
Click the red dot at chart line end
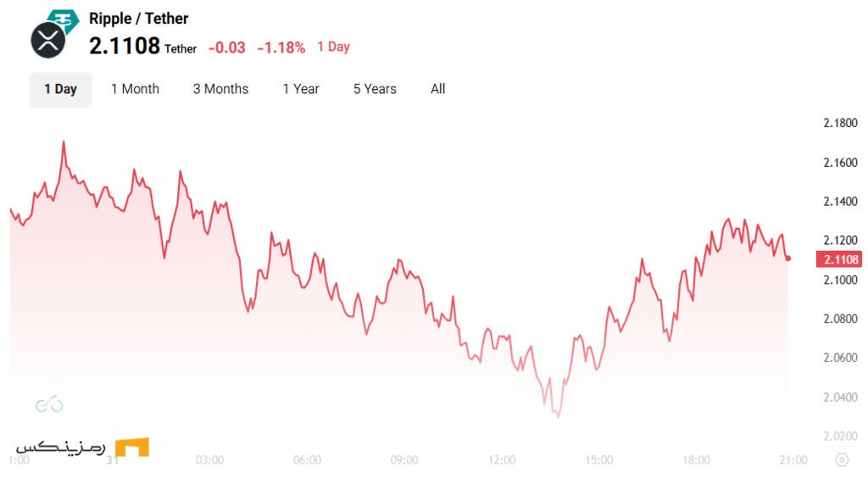click(788, 258)
